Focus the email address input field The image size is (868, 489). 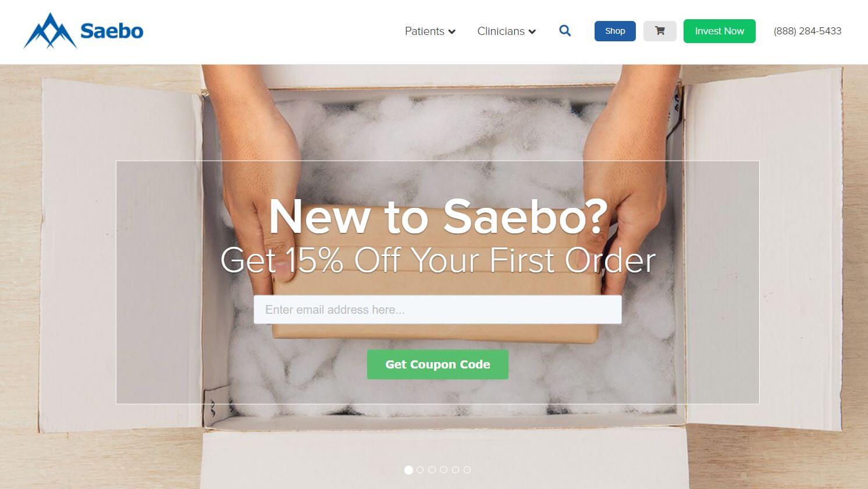click(x=437, y=310)
